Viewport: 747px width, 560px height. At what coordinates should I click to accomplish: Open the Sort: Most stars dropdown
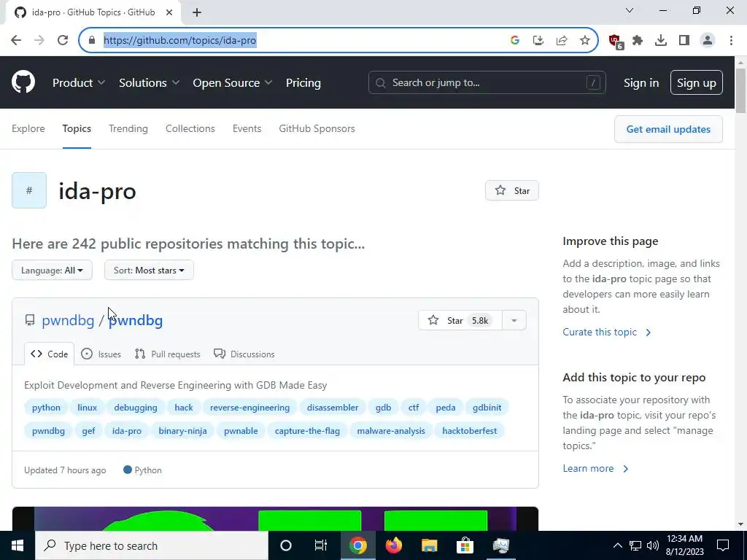coord(149,270)
